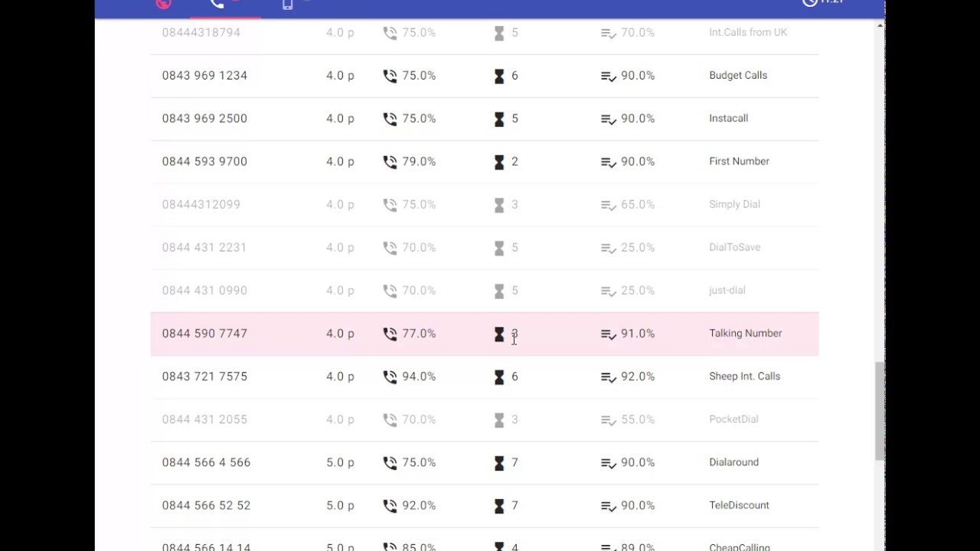This screenshot has height=551, width=980.
Task: Click the clock icon in header
Action: point(809,3)
